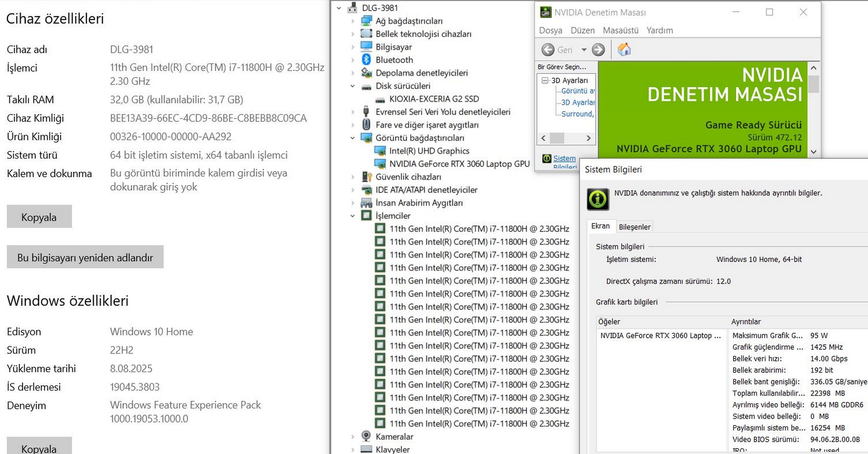
Task: Click the İnsan Arabirim Aygıtları icon
Action: 366,203
